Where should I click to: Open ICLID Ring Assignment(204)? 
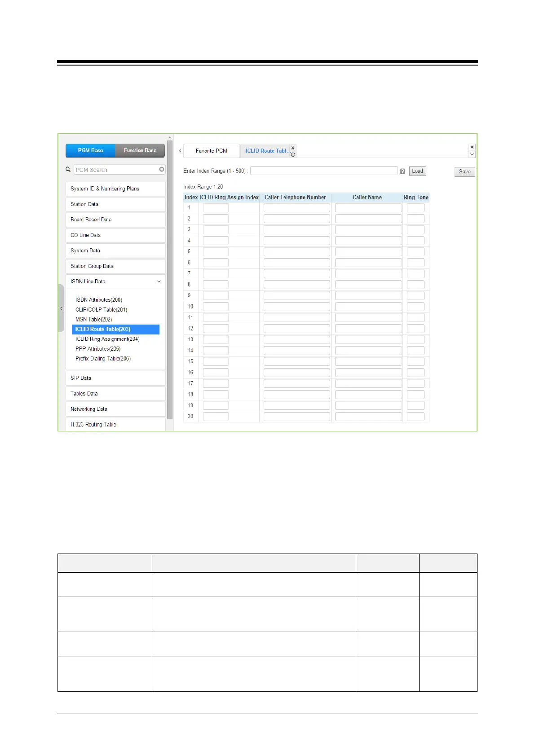tap(107, 339)
